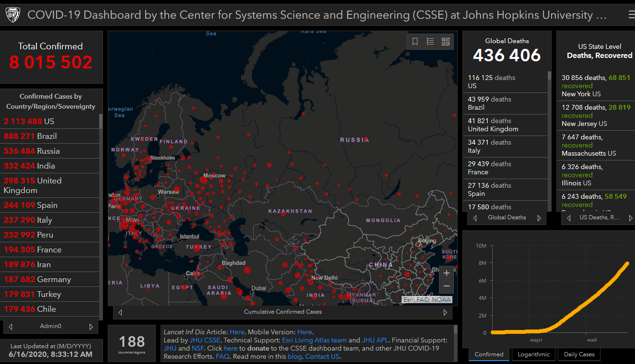Image resolution: width=635 pixels, height=364 pixels.
Task: Go to previous Admin0 list with left arrow
Action: click(11, 327)
